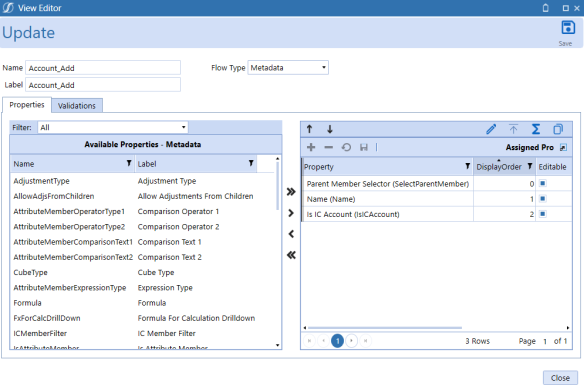
Task: Click the pencil edit icon
Action: [491, 129]
